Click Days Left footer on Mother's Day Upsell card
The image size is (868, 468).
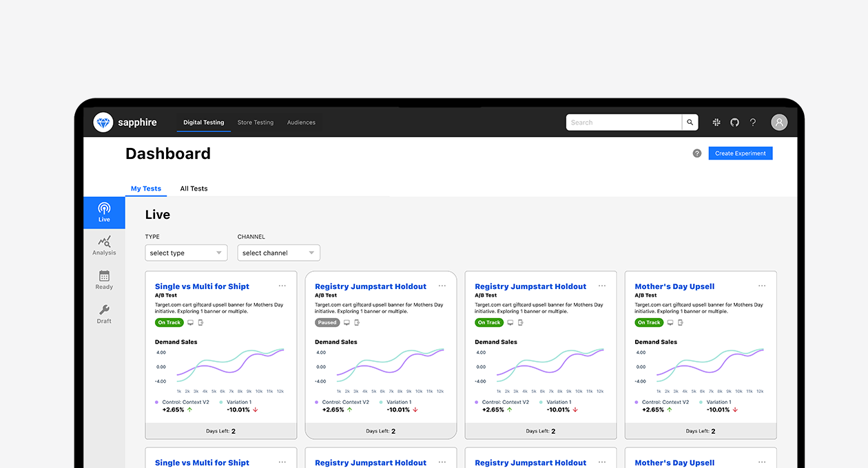pyautogui.click(x=701, y=431)
